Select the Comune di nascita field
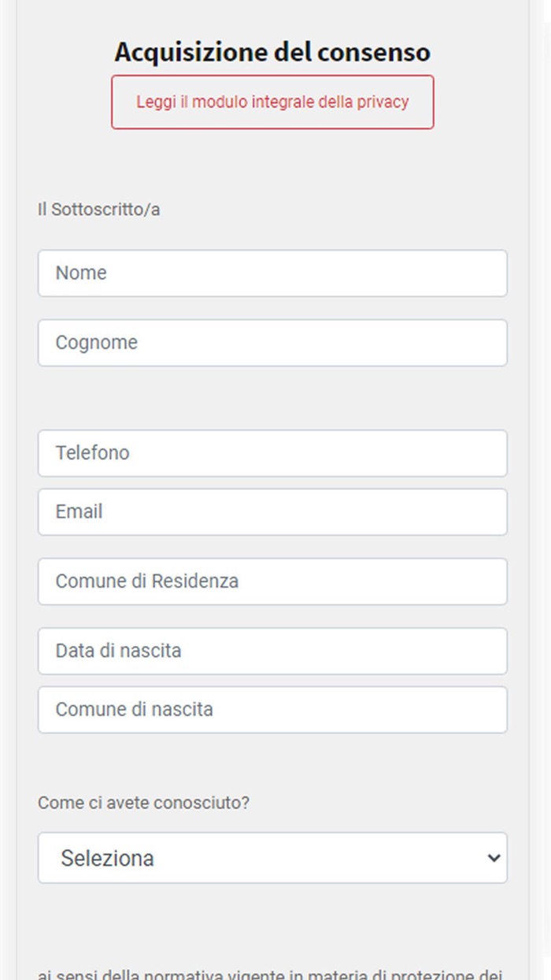Viewport: 551px width, 980px height. pyautogui.click(x=272, y=710)
